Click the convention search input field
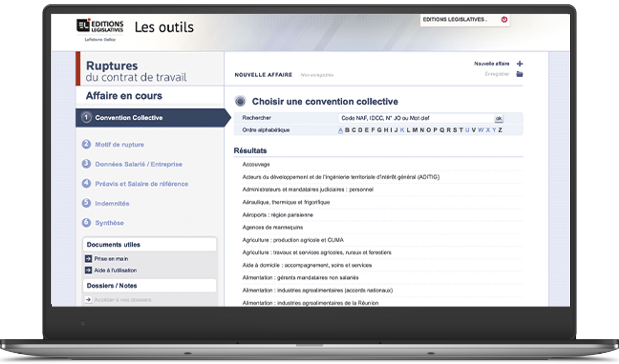The width and height of the screenshot is (619, 364). coord(416,118)
